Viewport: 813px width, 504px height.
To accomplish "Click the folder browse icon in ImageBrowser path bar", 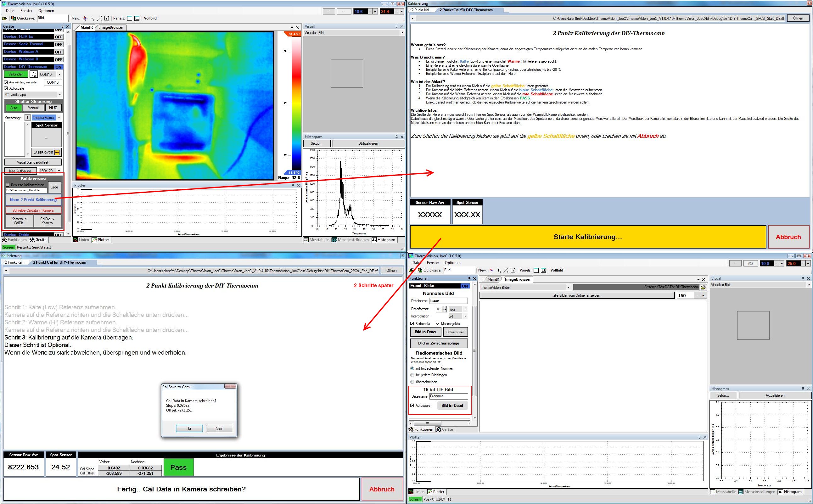I will [703, 287].
